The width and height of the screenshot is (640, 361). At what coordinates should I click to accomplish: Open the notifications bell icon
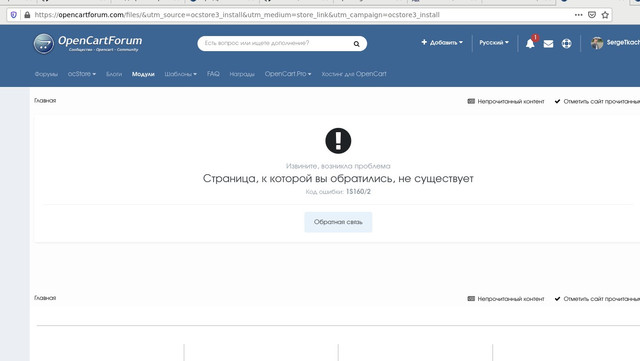(530, 43)
